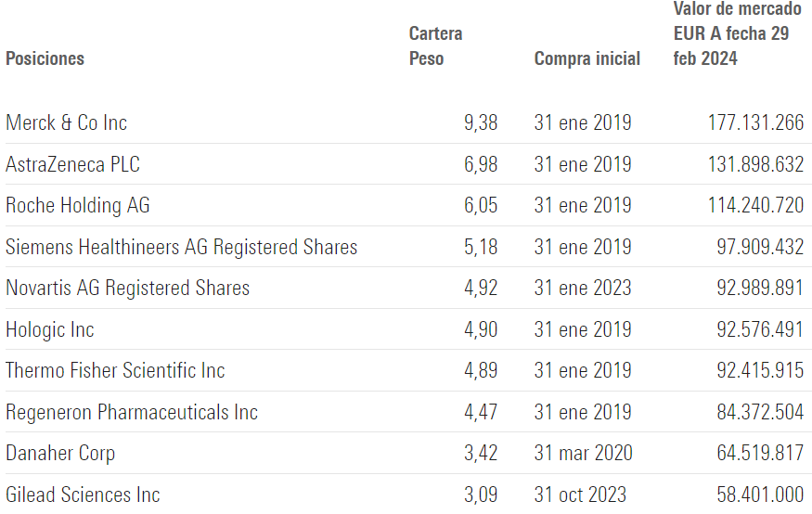812x514 pixels.
Task: Select Regeneron Pharmaceuticals Inc row name
Action: pos(129,412)
